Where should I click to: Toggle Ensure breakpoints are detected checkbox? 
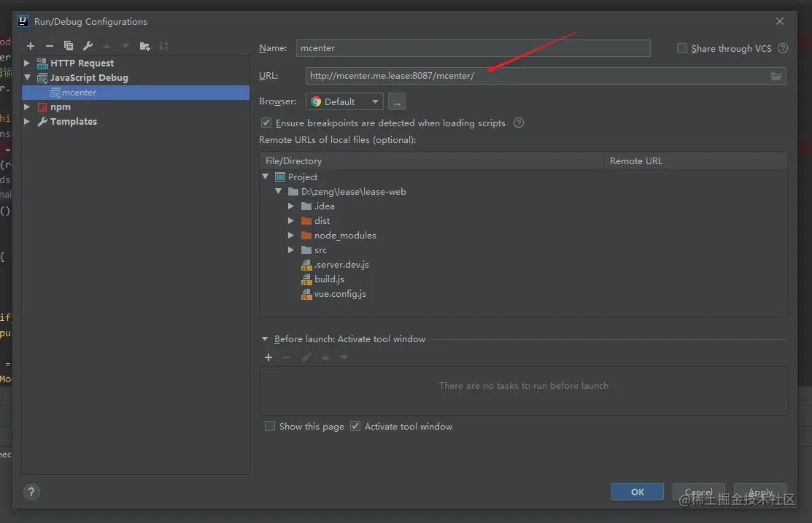(266, 123)
